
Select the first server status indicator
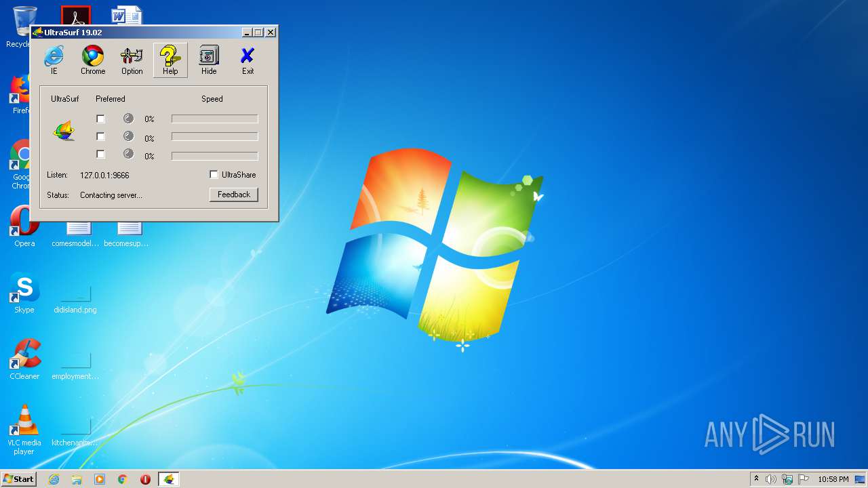pos(129,118)
